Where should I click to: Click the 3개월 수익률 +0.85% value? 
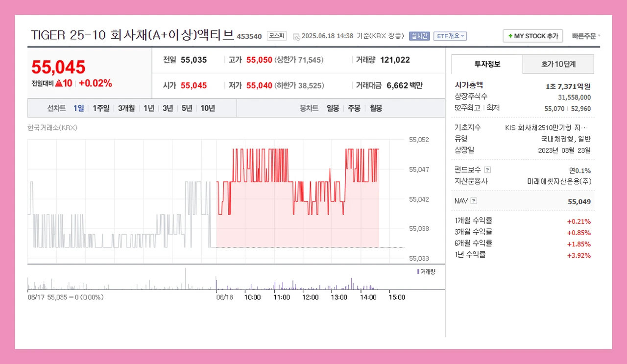579,233
